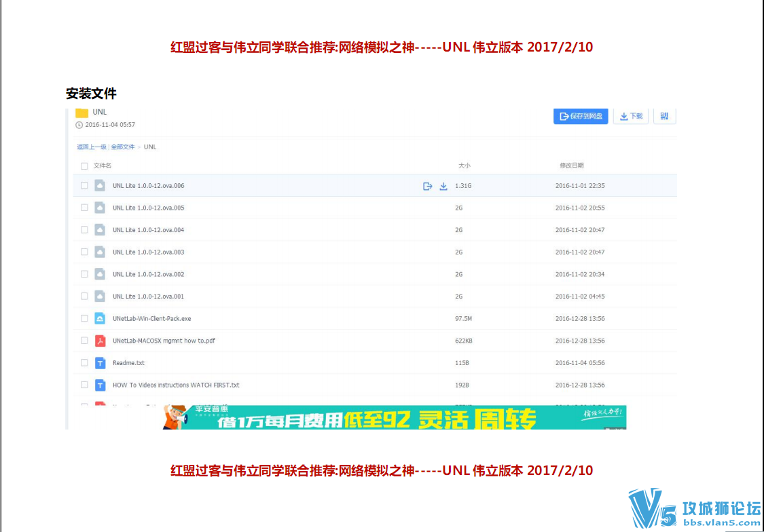The width and height of the screenshot is (764, 532).
Task: Click date 2016-11-02 20:34
Action: click(x=580, y=275)
